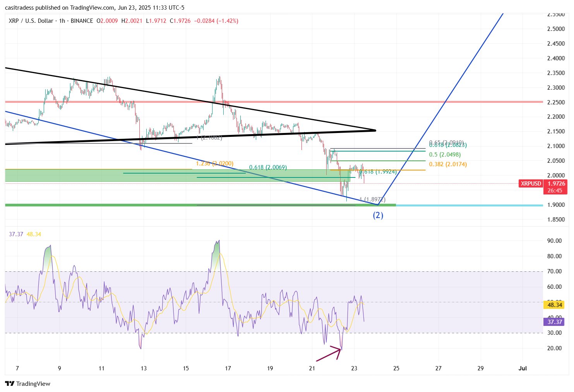Image resolution: width=574 pixels, height=392 pixels.
Task: Select the 0.382 (2.0174) Fibonacci label
Action: click(x=448, y=164)
